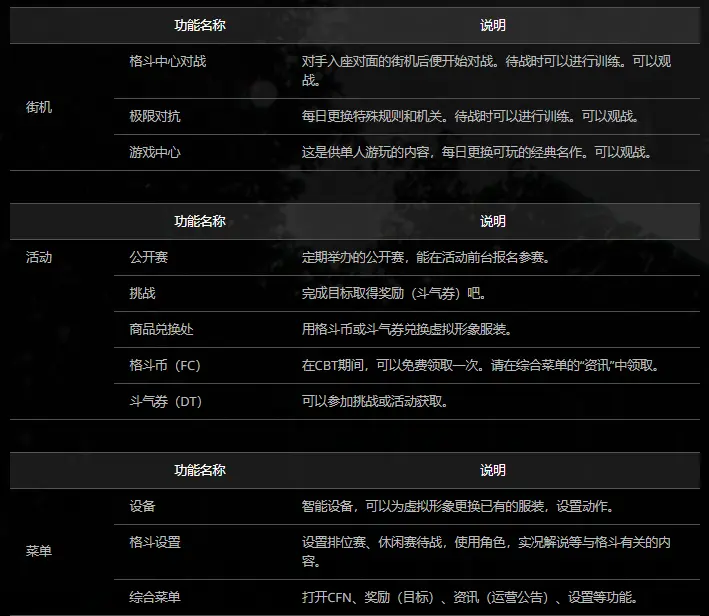Select the 综合菜单 row label
Image resolution: width=709 pixels, height=616 pixels.
(155, 597)
